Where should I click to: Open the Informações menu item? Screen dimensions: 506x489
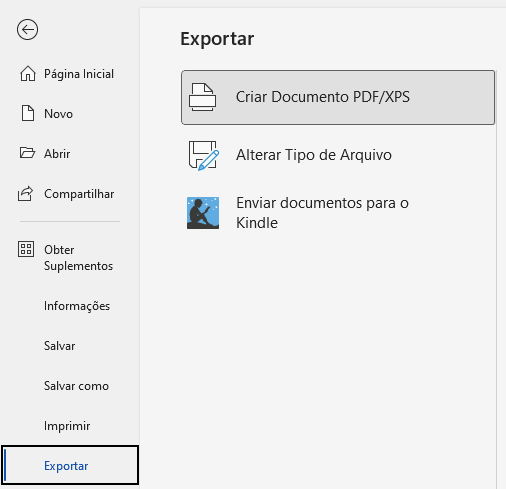click(x=77, y=306)
